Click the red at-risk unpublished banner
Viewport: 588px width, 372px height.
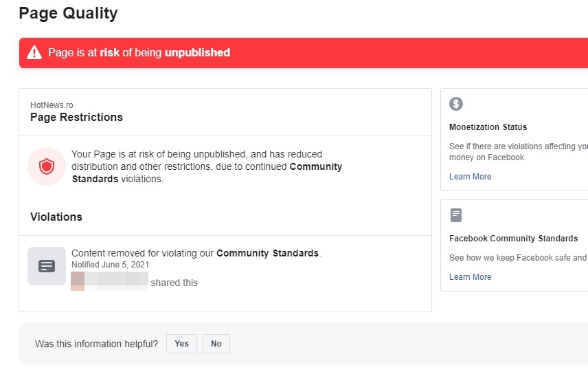[302, 53]
